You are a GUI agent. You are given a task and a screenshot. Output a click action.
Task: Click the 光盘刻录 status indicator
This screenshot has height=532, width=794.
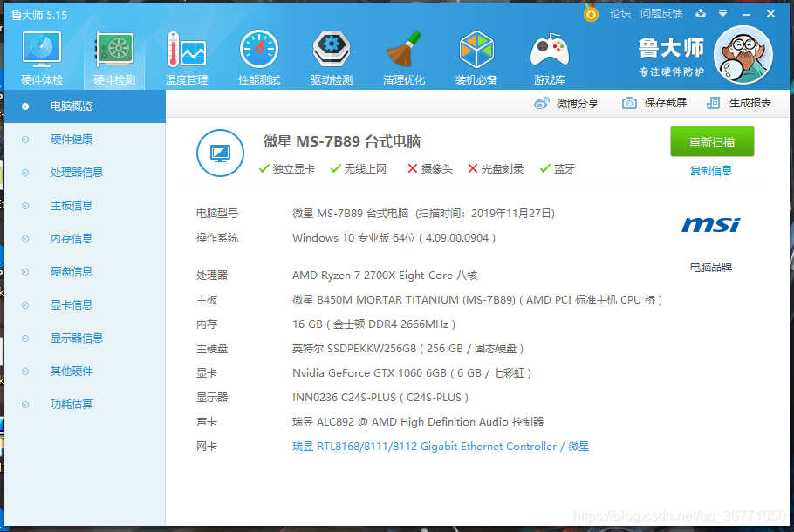click(x=496, y=169)
